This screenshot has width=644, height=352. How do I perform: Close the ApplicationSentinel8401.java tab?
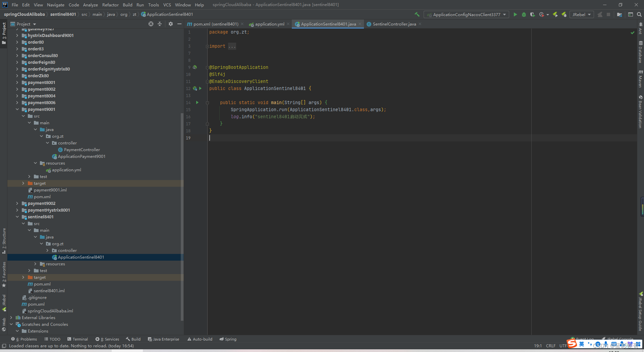pyautogui.click(x=360, y=24)
